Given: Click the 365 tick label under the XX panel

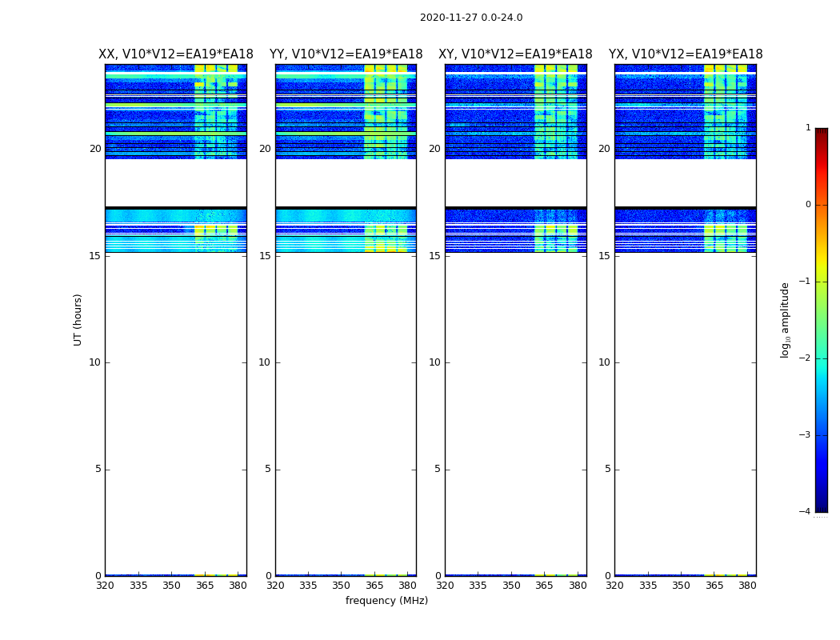Looking at the screenshot, I should (205, 586).
